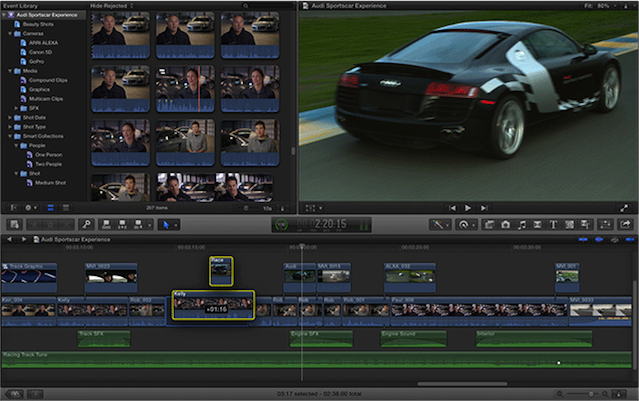Screen dimensions: 639x401
Task: Toggle timeline snapping
Action: click(630, 240)
